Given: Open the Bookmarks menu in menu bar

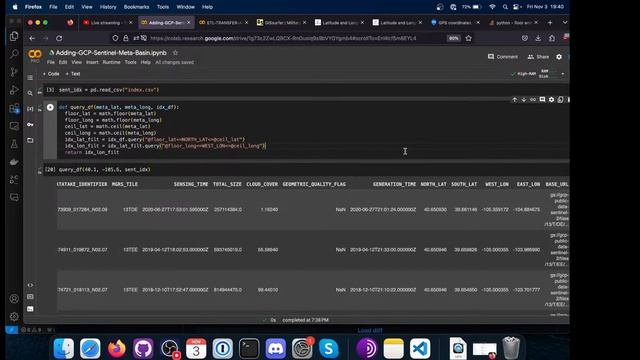Looking at the screenshot, I should coord(136,7).
